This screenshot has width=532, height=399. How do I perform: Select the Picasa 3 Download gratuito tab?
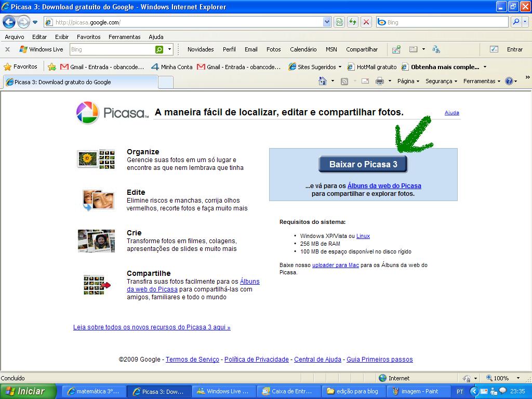81,82
